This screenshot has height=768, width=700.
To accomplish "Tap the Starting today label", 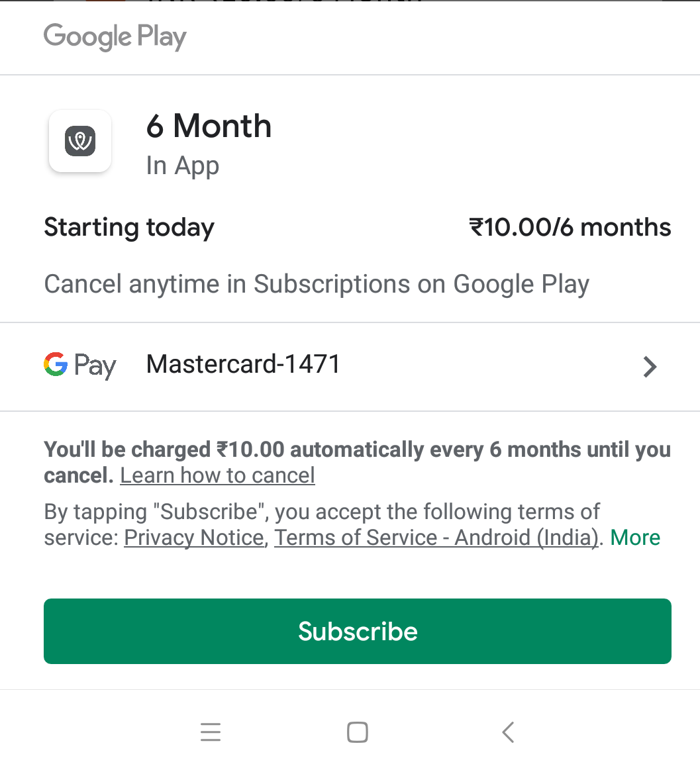I will coord(129,228).
